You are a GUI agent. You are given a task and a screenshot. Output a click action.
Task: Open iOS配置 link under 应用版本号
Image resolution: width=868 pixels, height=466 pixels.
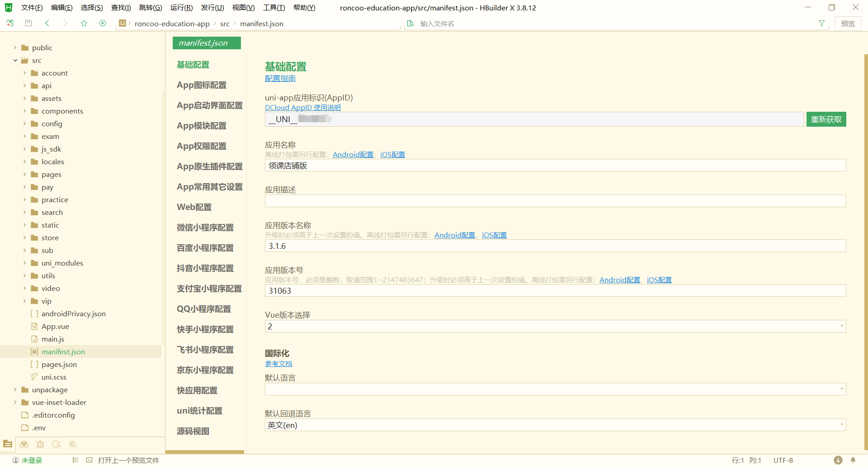659,280
